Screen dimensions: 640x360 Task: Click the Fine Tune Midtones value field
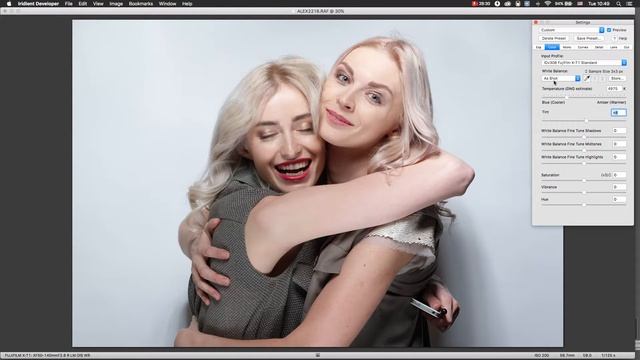coord(619,144)
